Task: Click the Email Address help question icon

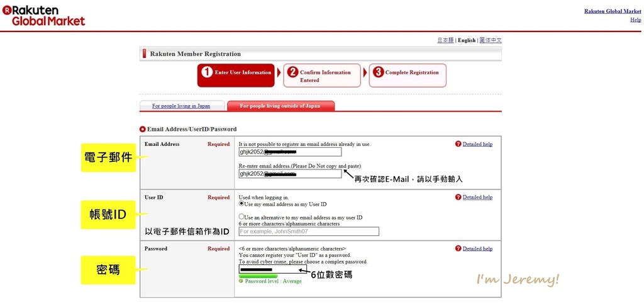Action: (x=458, y=144)
